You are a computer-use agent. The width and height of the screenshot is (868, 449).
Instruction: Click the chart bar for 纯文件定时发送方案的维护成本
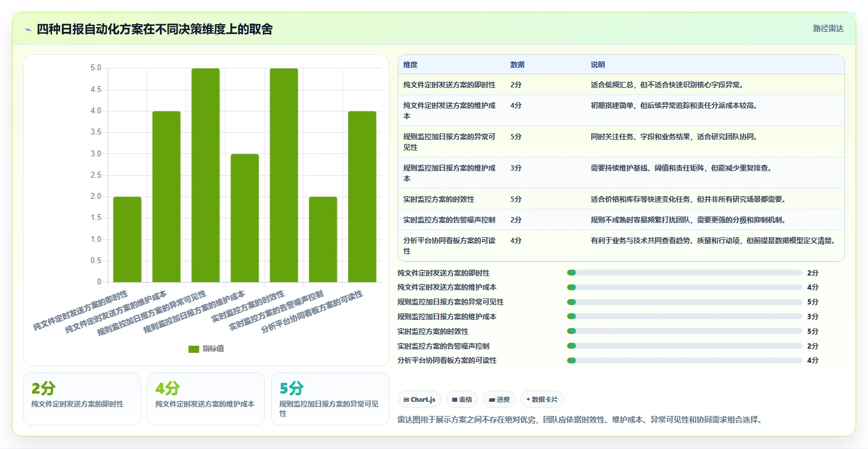(166, 196)
